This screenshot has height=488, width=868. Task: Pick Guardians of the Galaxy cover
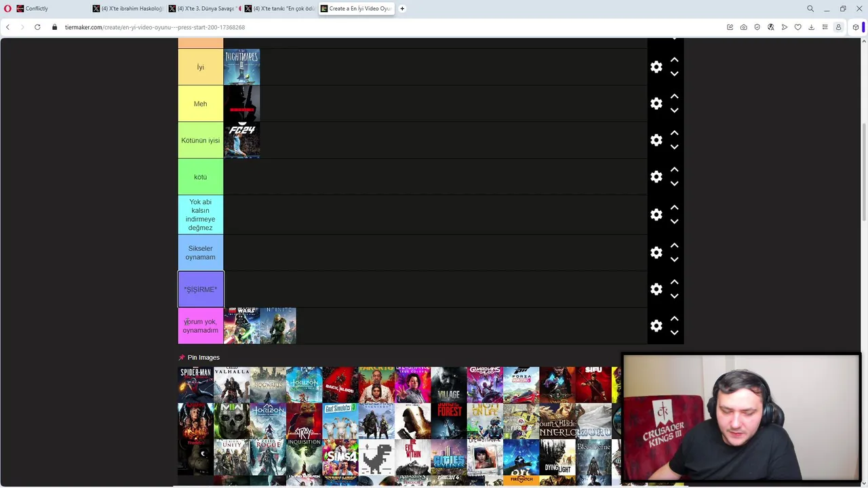[x=485, y=385]
